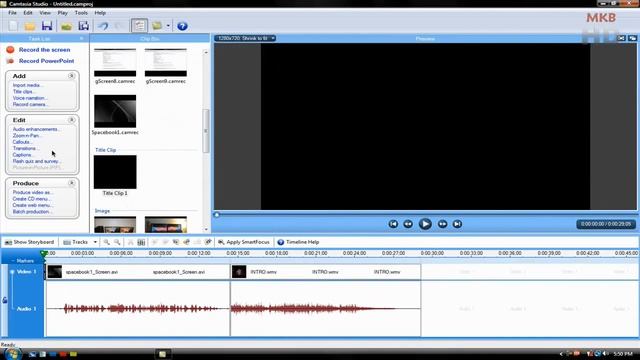Image resolution: width=640 pixels, height=360 pixels.
Task: Undo last action with blue arrow
Action: (103, 26)
